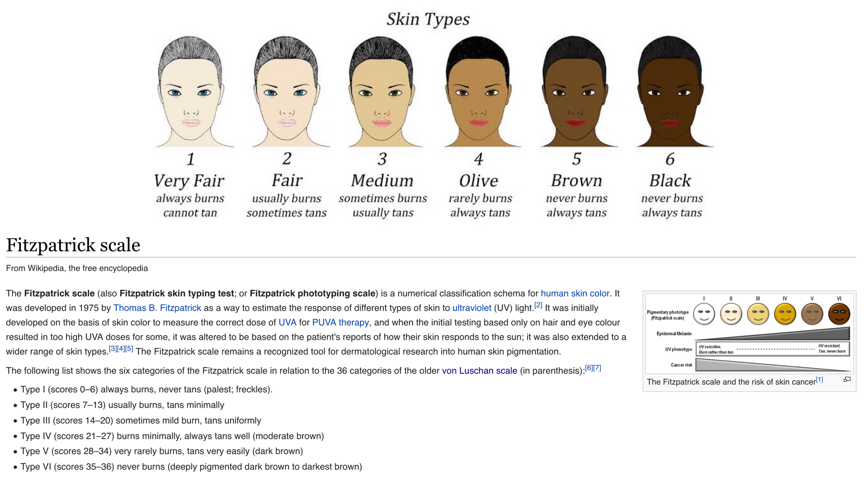Viewport: 868px width, 488px height.
Task: Click the Thomas B. Fitzpatrick link
Action: 157,308
